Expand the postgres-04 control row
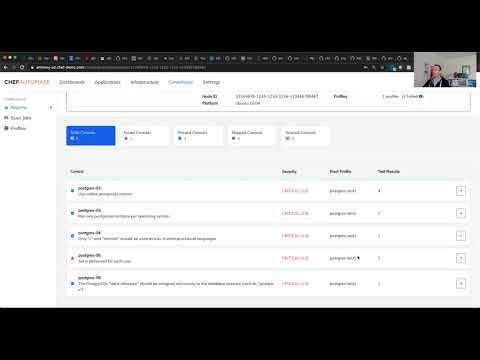480x360 pixels. tap(461, 236)
